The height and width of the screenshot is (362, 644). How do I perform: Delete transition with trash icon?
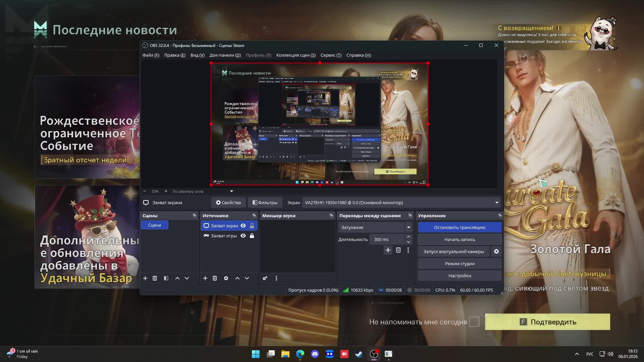click(398, 250)
